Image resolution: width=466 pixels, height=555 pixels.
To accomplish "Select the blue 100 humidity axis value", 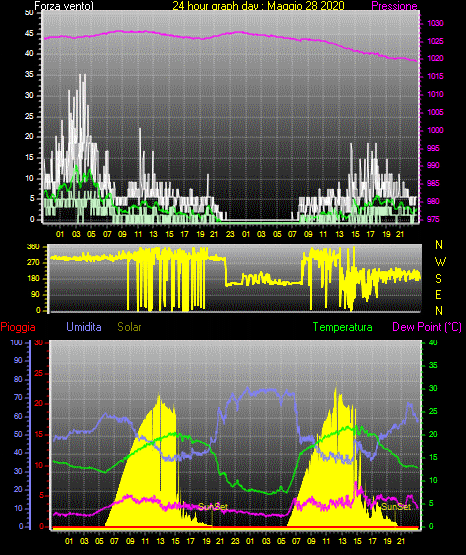I will [16, 342].
